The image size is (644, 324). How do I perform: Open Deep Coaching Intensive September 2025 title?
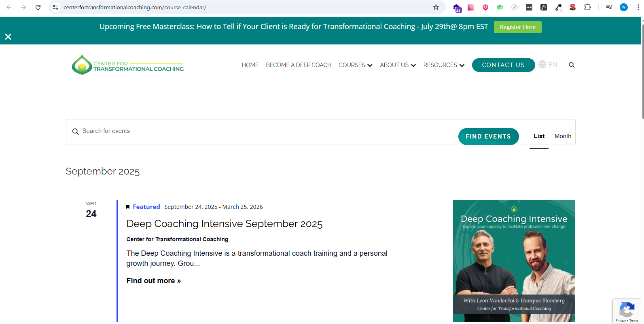coord(225,224)
